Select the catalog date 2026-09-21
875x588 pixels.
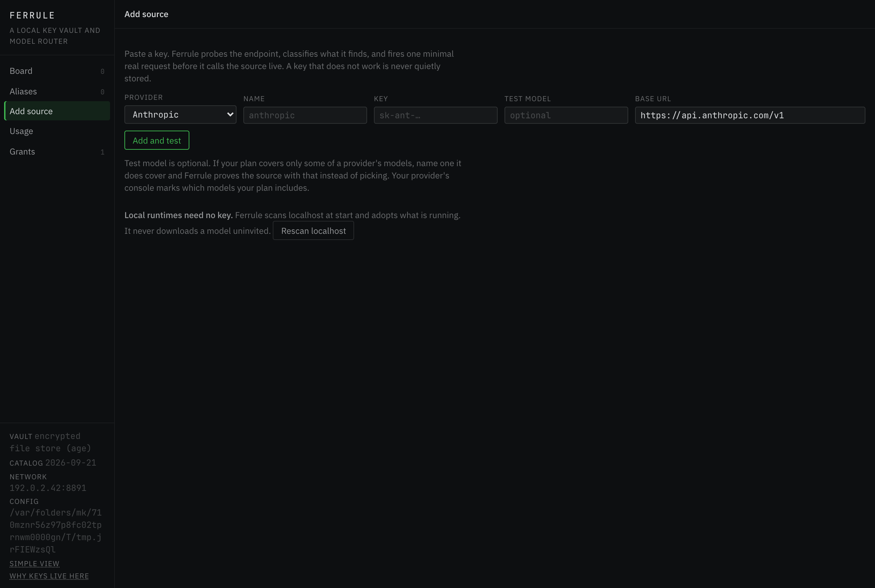(70, 463)
